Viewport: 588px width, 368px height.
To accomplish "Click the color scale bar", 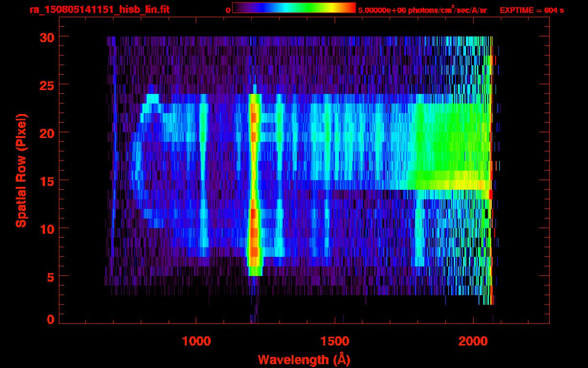I will [x=294, y=8].
